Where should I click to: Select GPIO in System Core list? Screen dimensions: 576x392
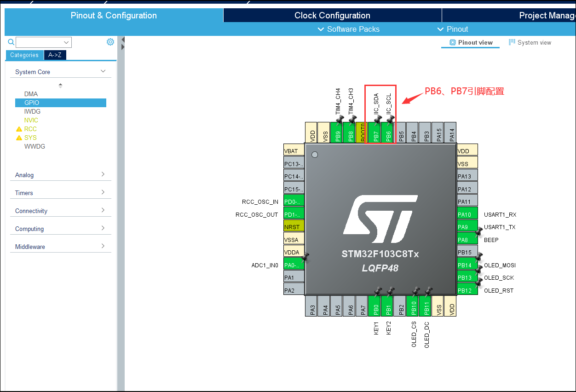click(61, 103)
